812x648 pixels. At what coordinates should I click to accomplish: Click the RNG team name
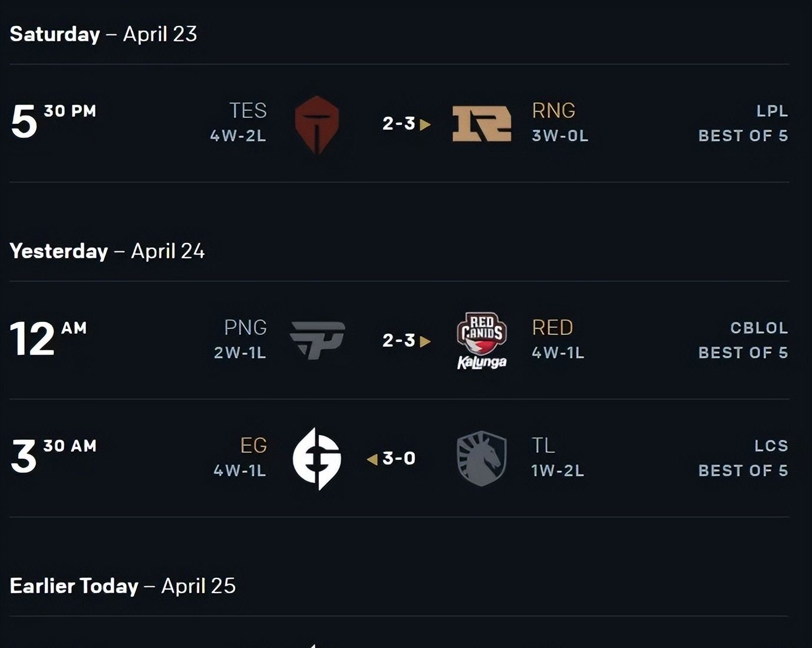click(553, 110)
